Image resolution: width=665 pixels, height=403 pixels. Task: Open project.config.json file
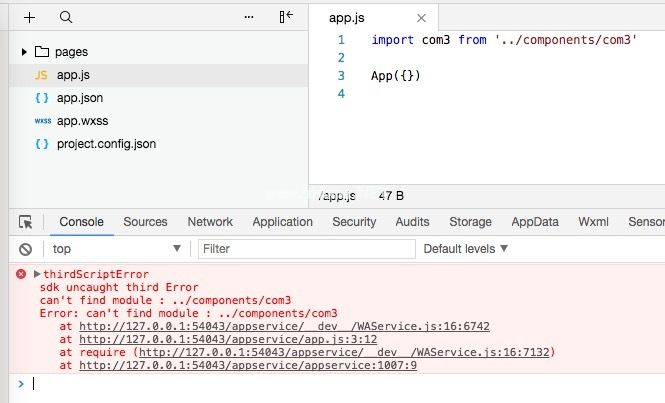[x=106, y=144]
